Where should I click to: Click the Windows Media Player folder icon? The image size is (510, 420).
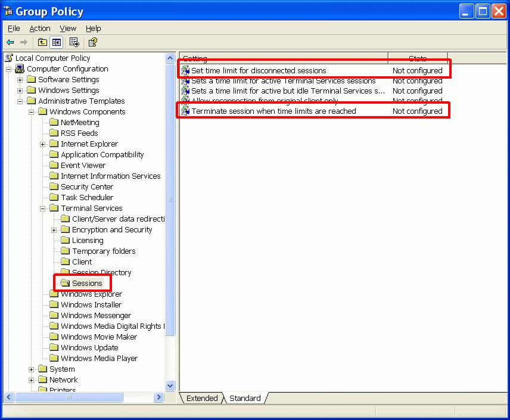[x=54, y=358]
